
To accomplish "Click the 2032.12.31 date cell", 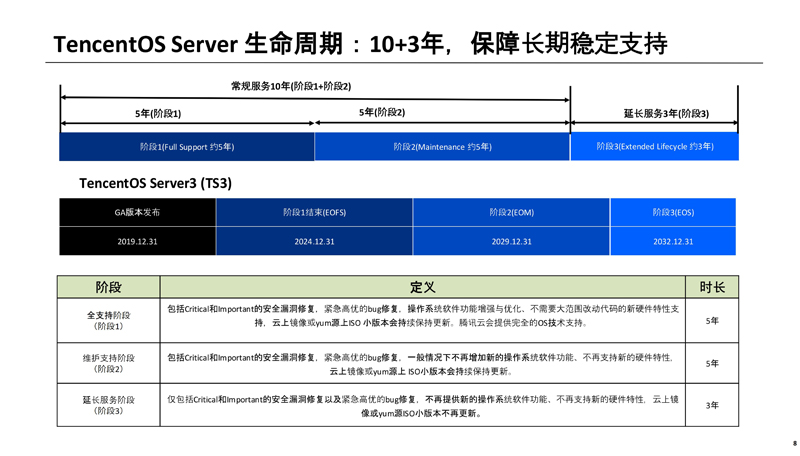I will coord(673,241).
